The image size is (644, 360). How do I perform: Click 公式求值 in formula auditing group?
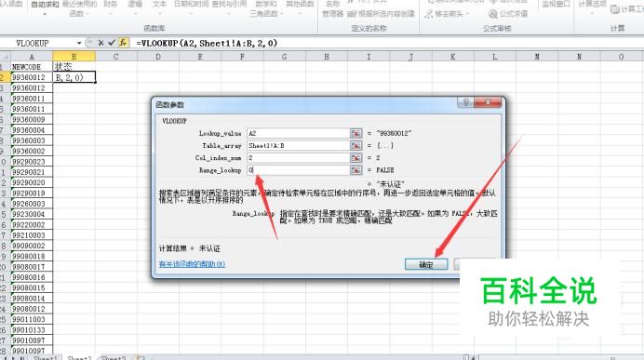pyautogui.click(x=508, y=14)
